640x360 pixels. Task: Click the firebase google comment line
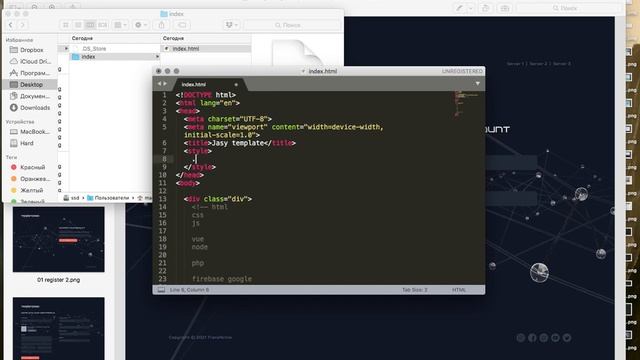222,279
